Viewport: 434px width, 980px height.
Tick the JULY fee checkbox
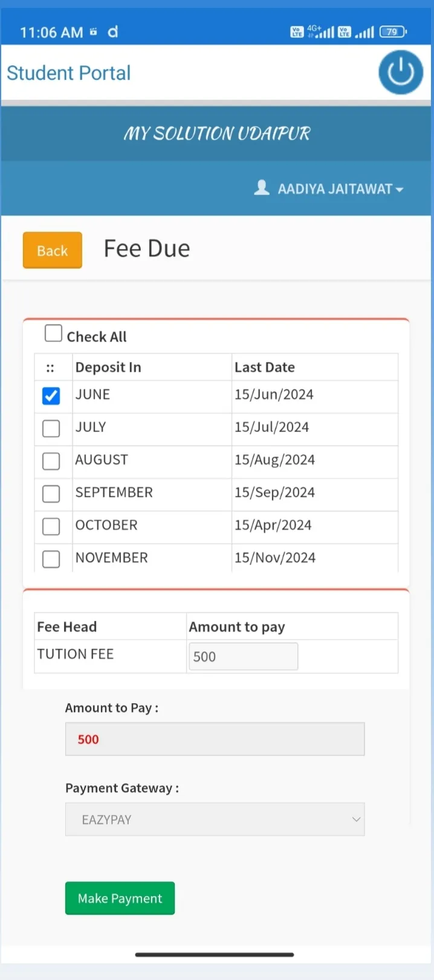pos(51,429)
